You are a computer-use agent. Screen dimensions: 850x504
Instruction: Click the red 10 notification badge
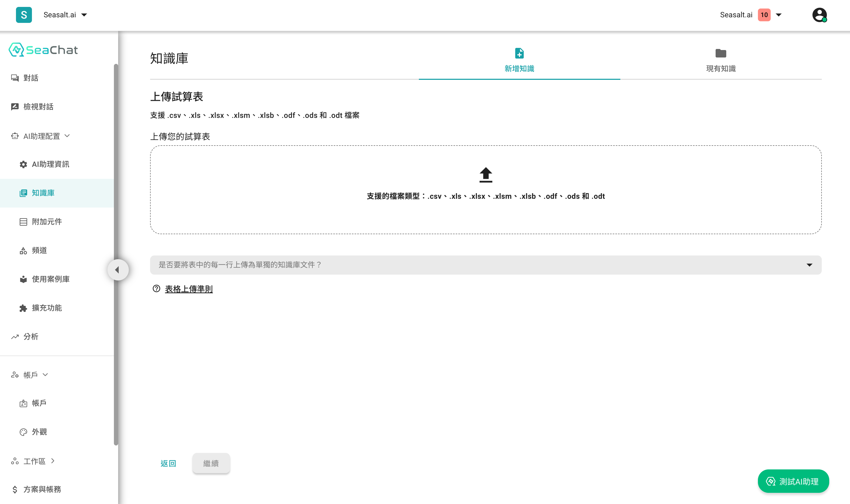(x=764, y=15)
